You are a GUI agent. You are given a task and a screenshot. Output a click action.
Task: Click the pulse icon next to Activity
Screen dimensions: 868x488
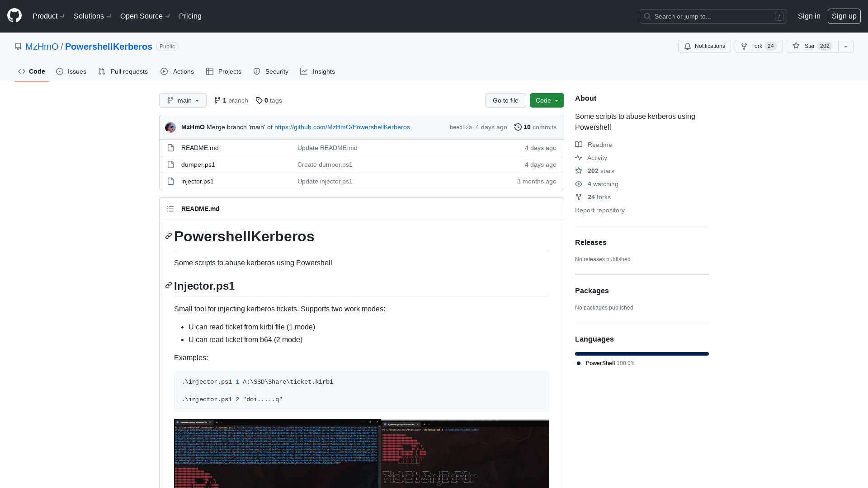[579, 158]
